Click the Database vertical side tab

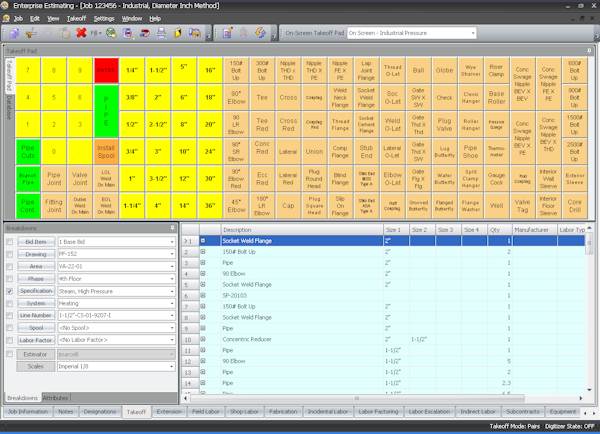[9, 108]
